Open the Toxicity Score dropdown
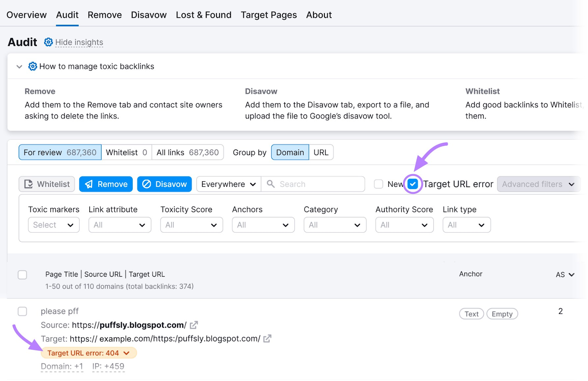The height and width of the screenshot is (381, 588). tap(191, 225)
